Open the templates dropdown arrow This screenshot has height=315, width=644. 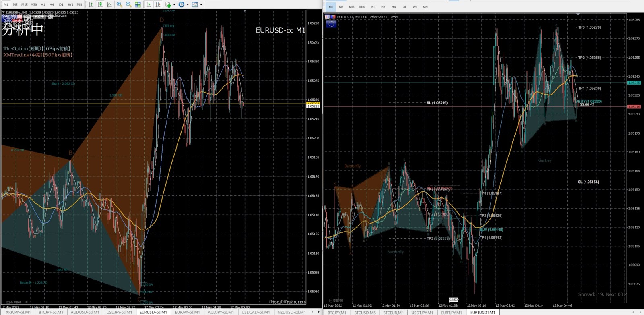[201, 5]
